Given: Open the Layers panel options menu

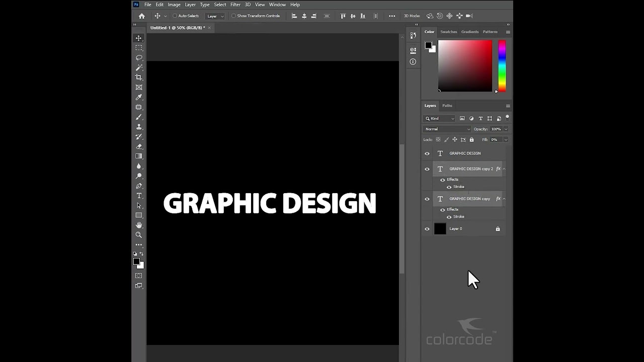Looking at the screenshot, I should [x=508, y=106].
